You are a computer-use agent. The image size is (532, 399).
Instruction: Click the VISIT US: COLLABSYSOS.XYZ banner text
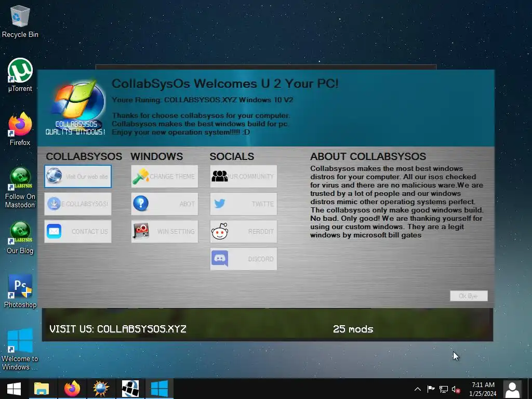(118, 329)
